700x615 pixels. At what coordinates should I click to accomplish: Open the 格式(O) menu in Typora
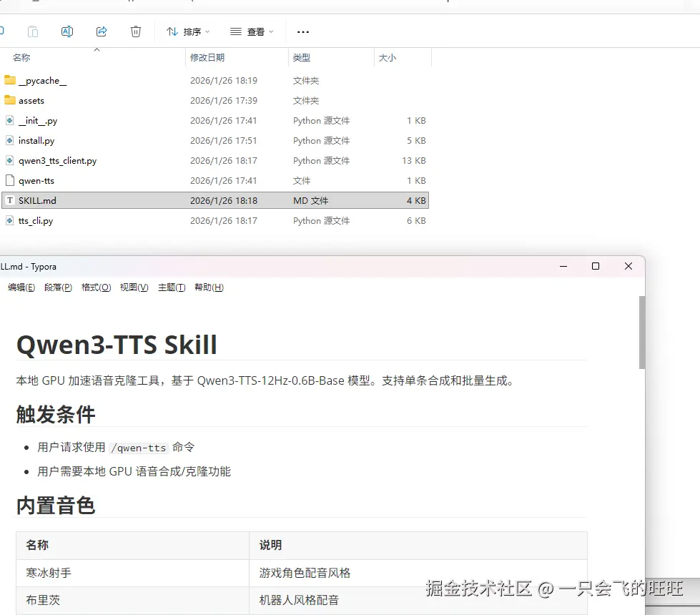tap(96, 287)
